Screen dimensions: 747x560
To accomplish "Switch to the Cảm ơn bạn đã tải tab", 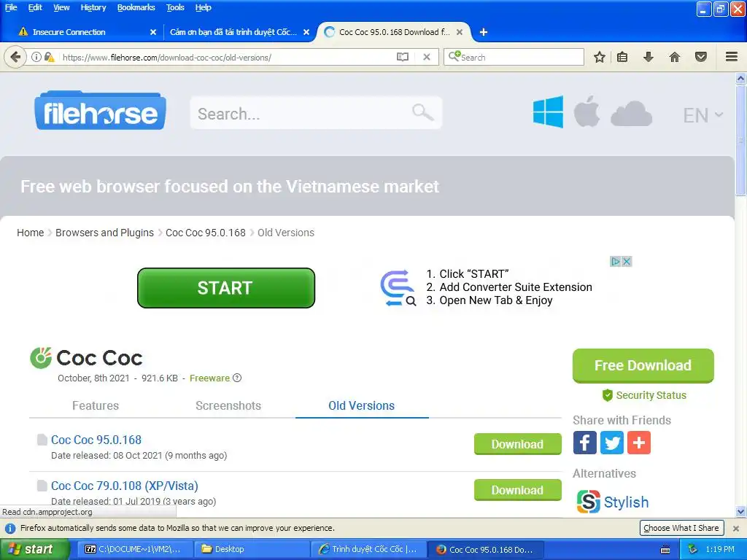I will [233, 32].
